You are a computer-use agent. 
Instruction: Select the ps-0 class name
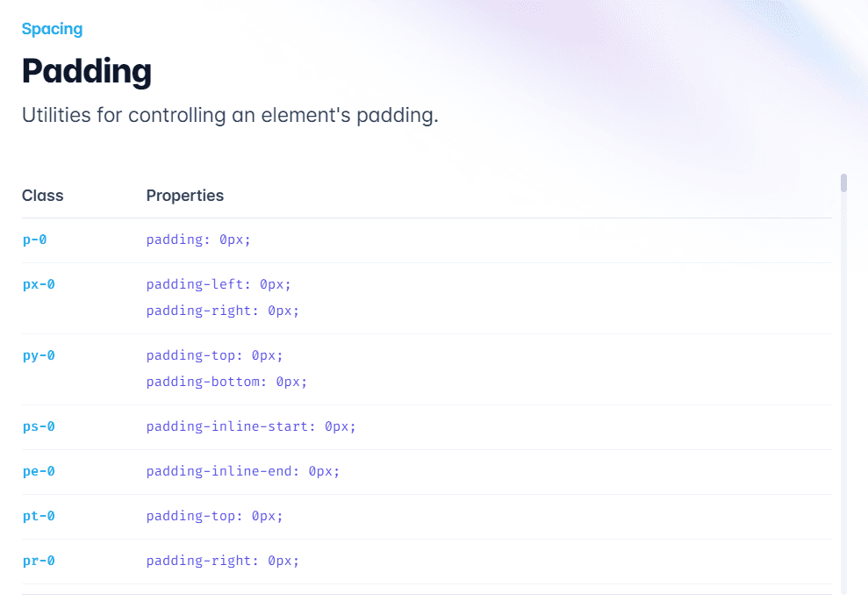(39, 426)
